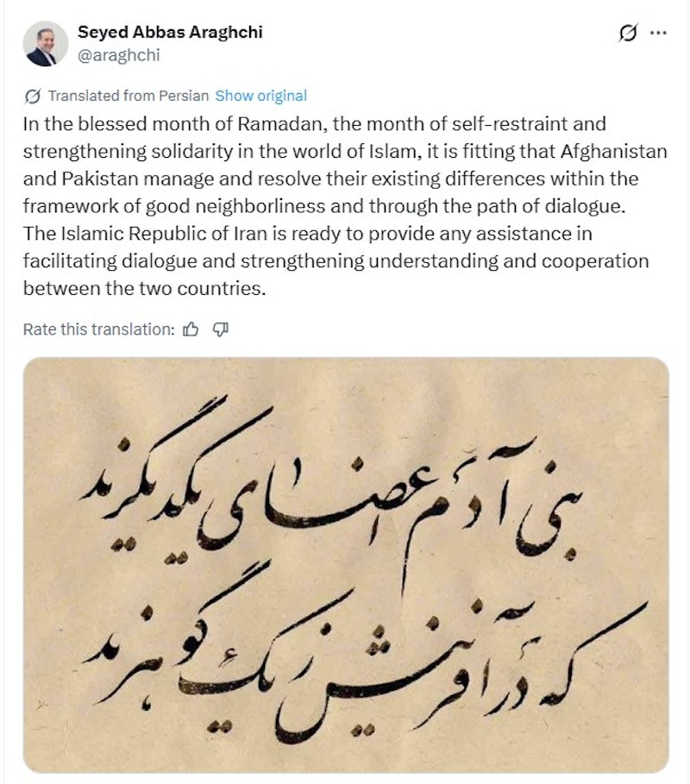
Task: Click the "Translated from Persian" label
Action: point(129,96)
